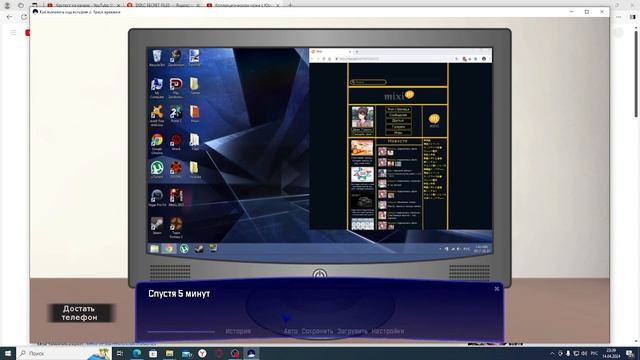The height and width of the screenshot is (360, 640).
Task: Open Microsoft Edge from the Windows taskbar
Action: coord(137,353)
